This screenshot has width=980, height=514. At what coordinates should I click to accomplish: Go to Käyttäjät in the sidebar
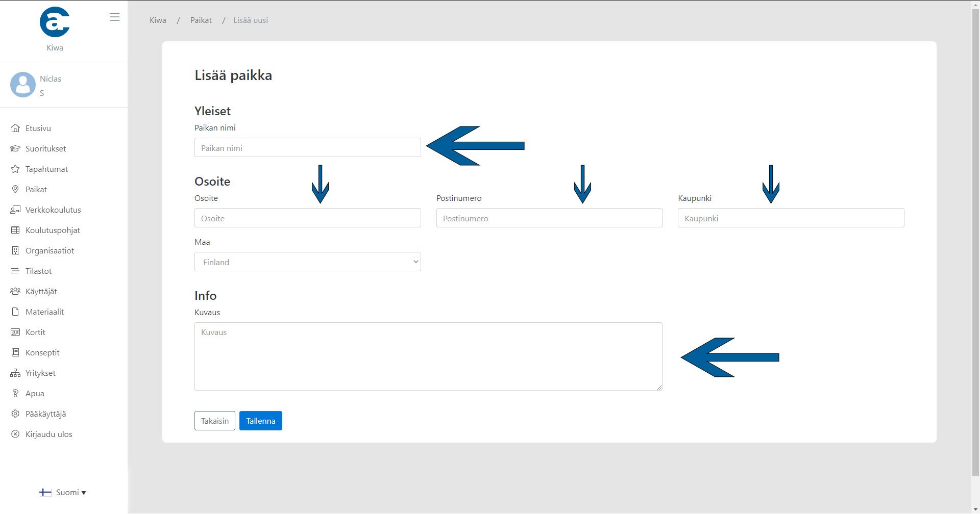click(41, 292)
